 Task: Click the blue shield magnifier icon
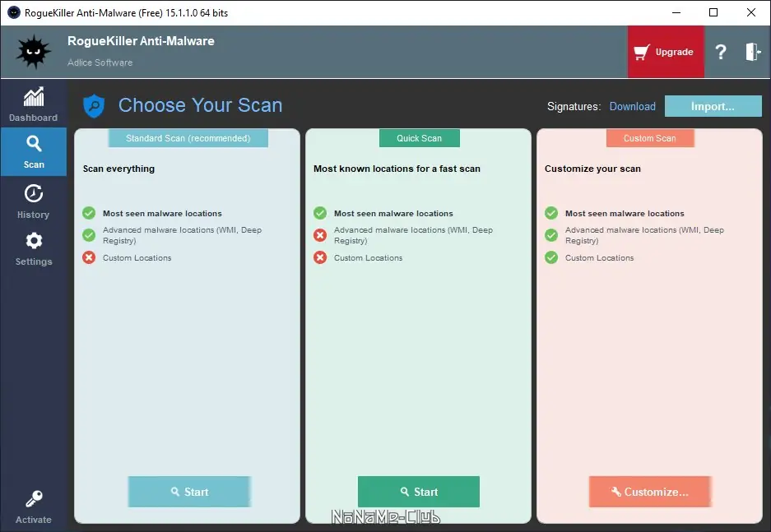pos(94,105)
